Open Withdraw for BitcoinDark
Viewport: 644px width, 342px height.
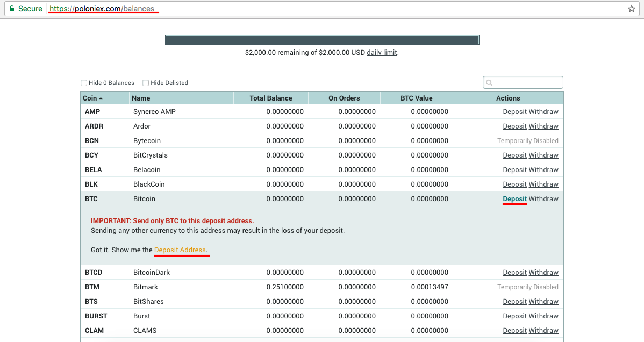click(x=543, y=273)
